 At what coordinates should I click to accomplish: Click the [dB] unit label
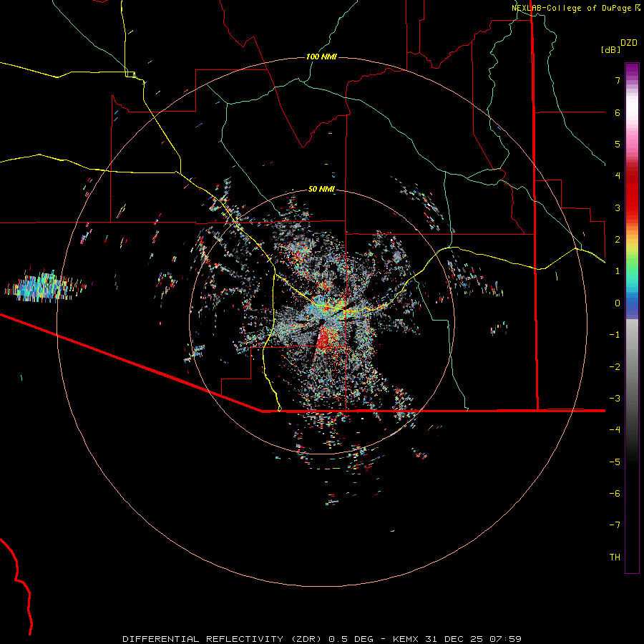(x=611, y=49)
